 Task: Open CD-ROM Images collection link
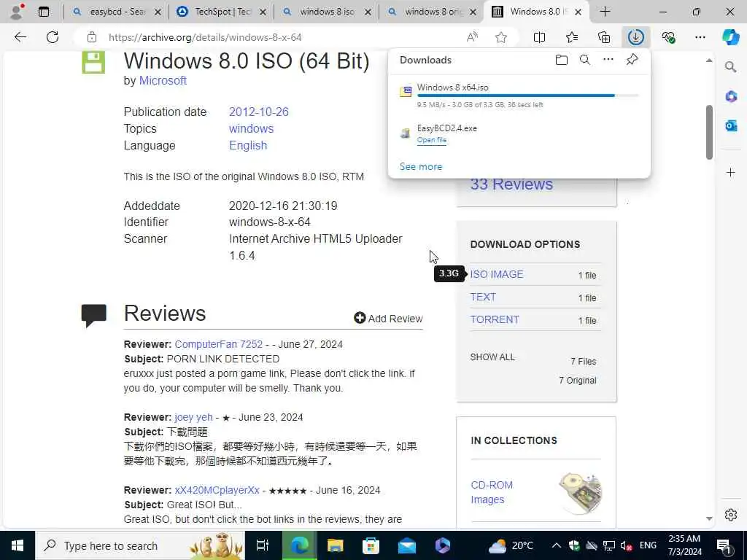492,492
